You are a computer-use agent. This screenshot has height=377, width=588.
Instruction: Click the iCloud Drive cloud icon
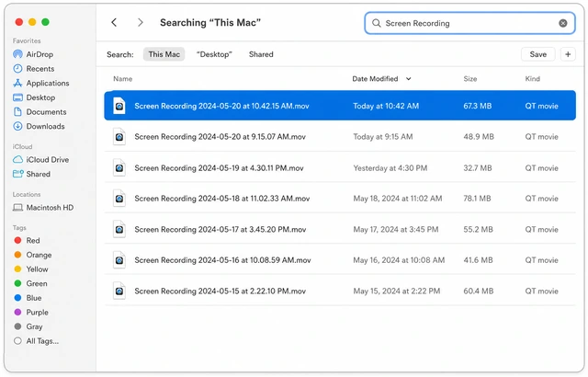(x=17, y=159)
